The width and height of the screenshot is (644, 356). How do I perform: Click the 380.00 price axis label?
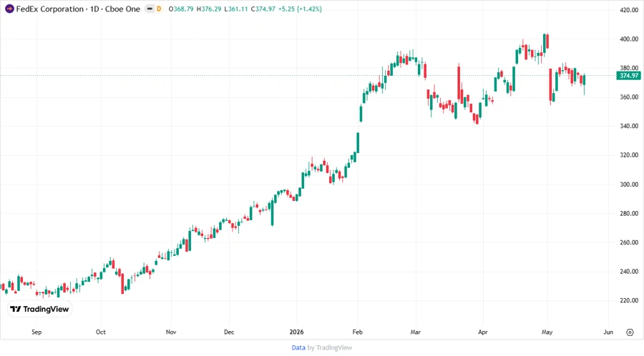click(629, 68)
